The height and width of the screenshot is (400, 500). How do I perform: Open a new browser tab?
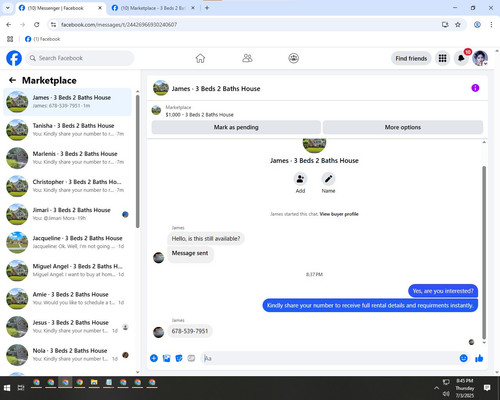207,8
